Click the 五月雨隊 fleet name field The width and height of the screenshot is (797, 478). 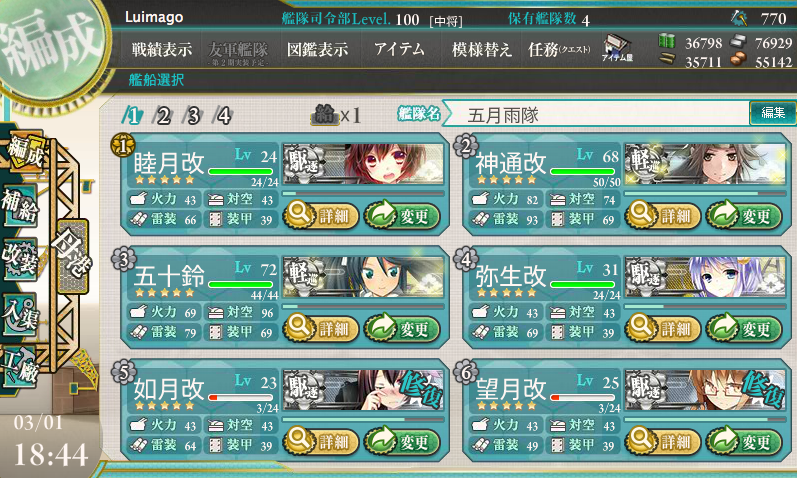(x=597, y=114)
